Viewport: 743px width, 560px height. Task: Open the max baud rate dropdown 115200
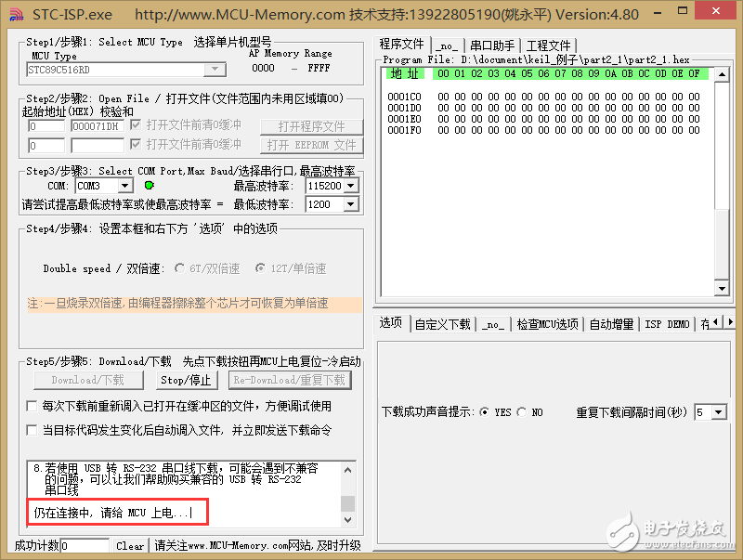click(351, 186)
